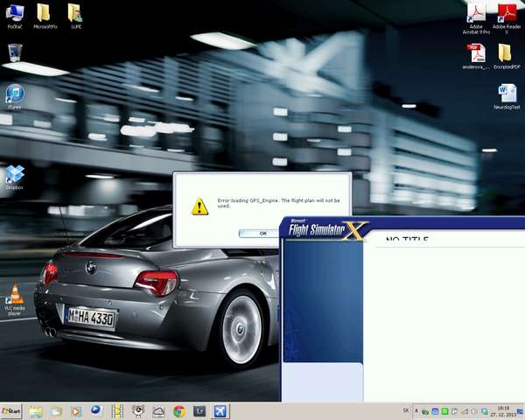Click the panda-face app icon in the taskbar
This screenshot has height=420, width=525.
pyautogui.click(x=138, y=411)
